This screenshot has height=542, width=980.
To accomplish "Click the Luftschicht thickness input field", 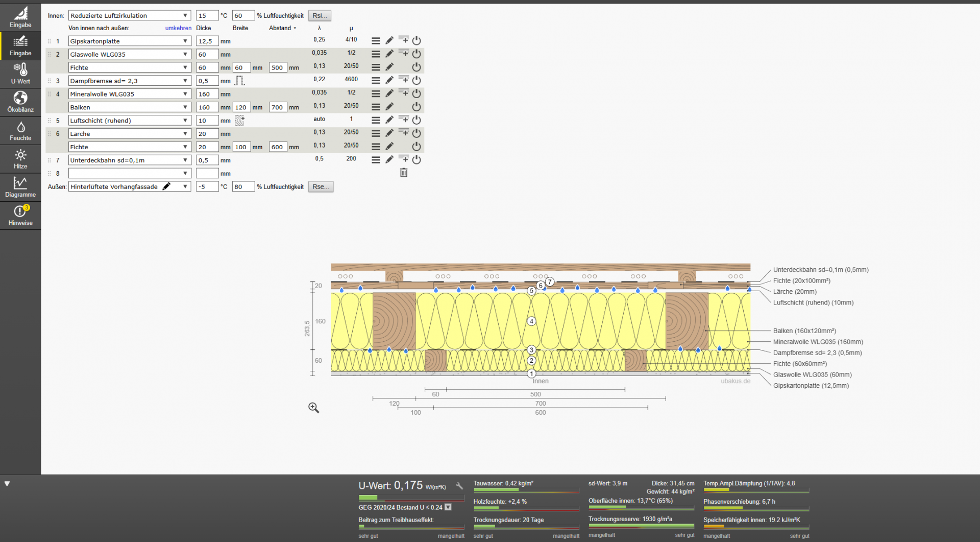I will coord(207,121).
